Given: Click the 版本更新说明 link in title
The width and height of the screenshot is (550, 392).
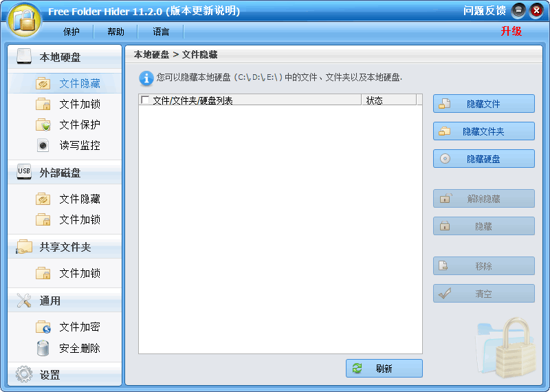Looking at the screenshot, I should [202, 11].
